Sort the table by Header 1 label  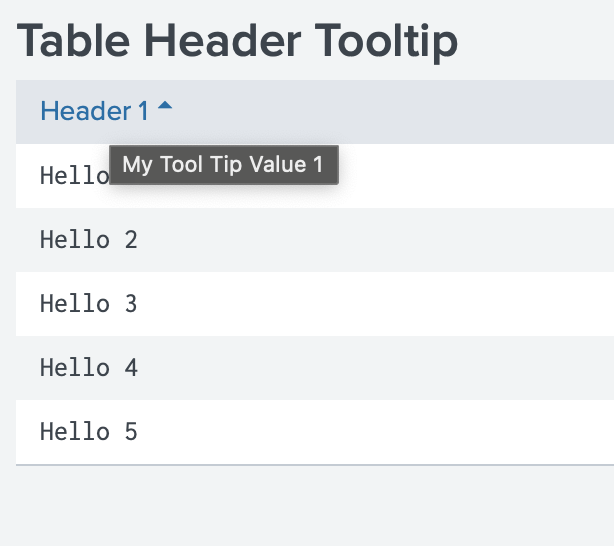point(95,112)
